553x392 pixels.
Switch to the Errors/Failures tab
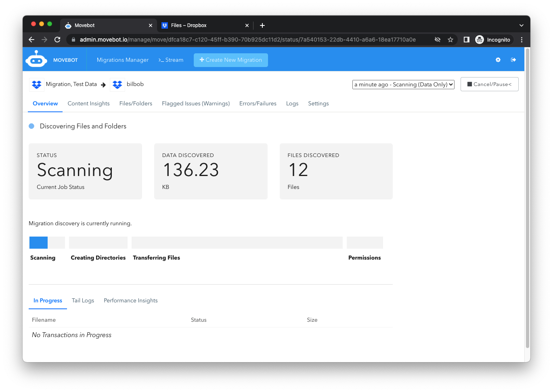click(258, 104)
